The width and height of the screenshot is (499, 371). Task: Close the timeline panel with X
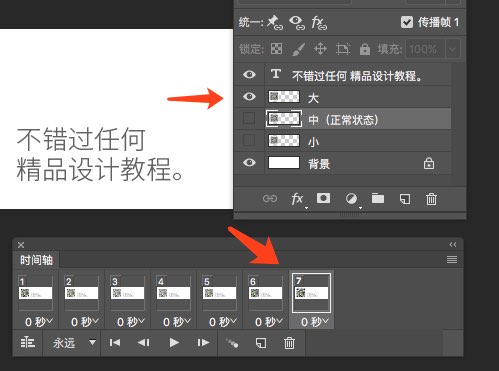[21, 245]
